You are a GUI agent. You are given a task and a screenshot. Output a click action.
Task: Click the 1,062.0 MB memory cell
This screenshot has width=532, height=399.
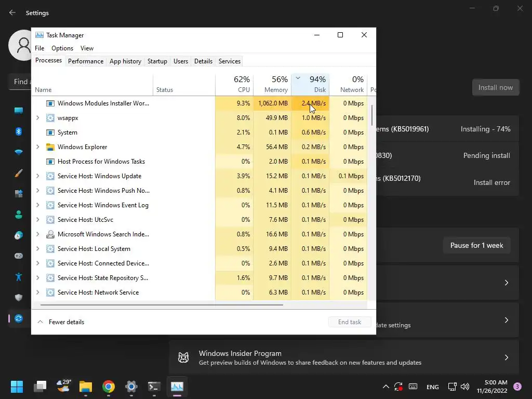pos(272,103)
